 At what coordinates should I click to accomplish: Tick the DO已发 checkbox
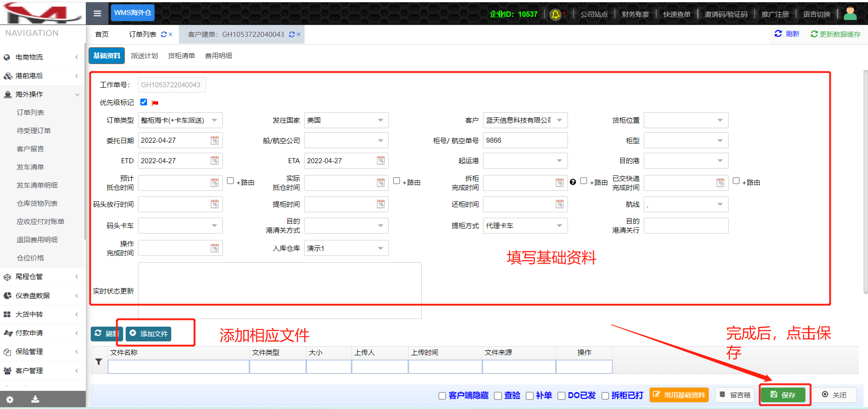[562, 396]
